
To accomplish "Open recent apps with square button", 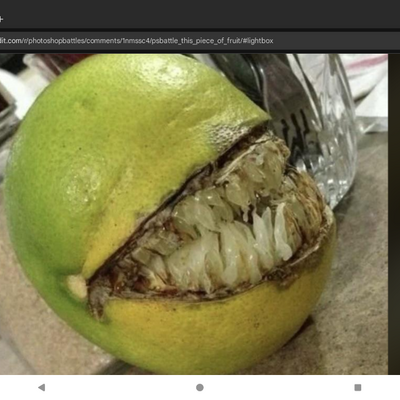I will [x=358, y=387].
